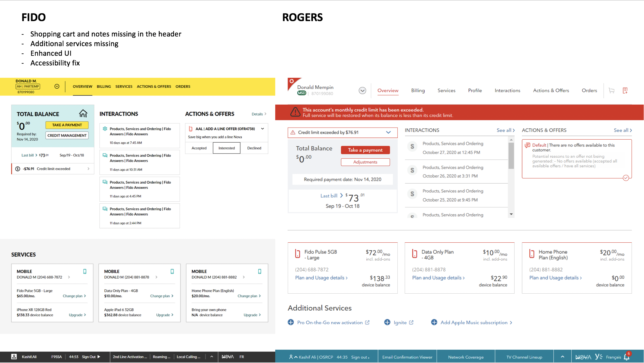Switch to Rogers Profile tab
Image resolution: width=644 pixels, height=363 pixels.
(475, 90)
